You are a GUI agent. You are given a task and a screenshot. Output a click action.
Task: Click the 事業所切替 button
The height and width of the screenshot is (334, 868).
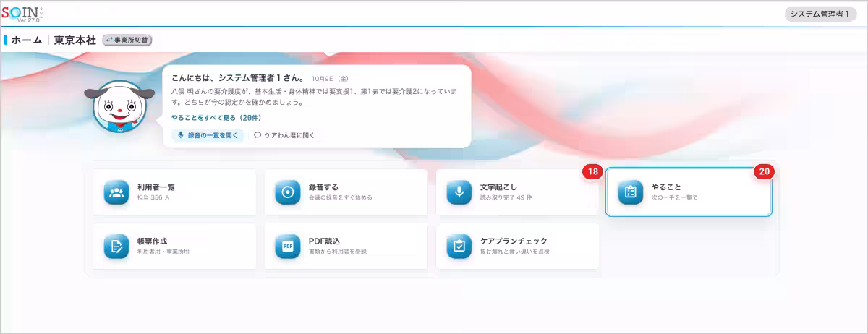(x=127, y=40)
